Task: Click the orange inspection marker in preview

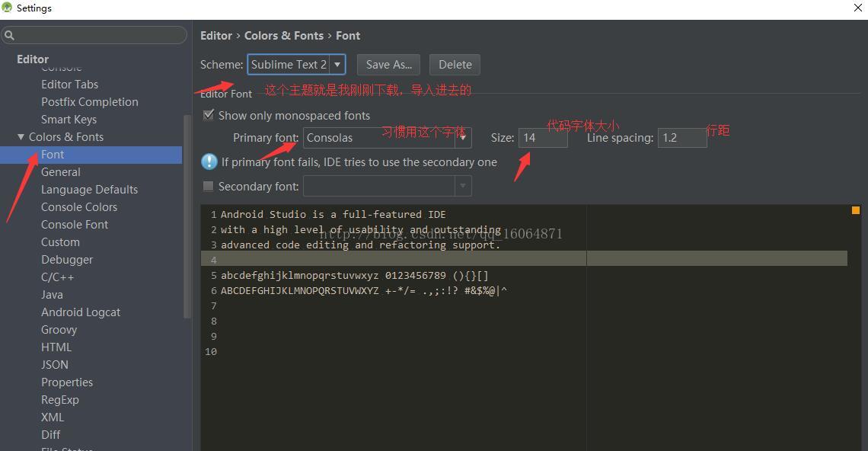Action: [856, 210]
